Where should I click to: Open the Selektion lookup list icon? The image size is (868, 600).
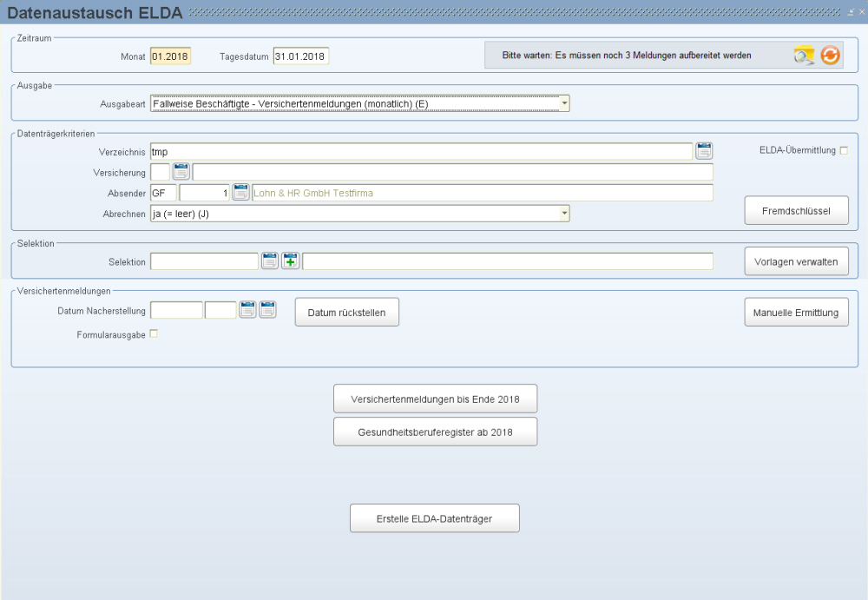point(270,260)
